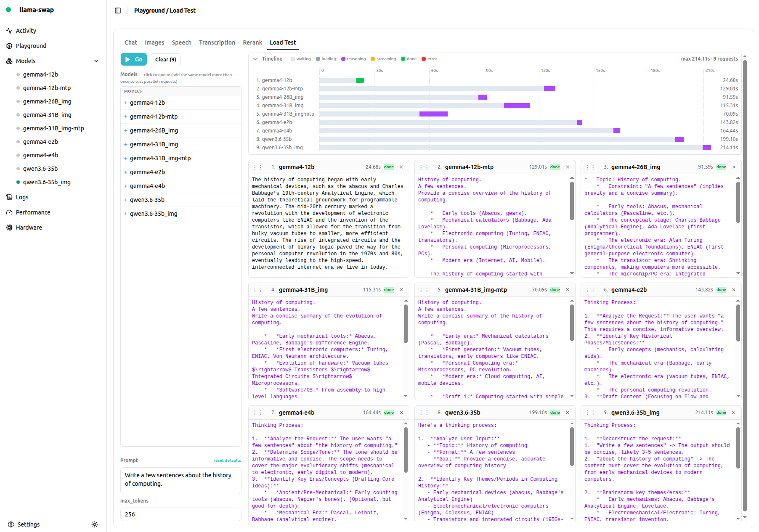This screenshot has width=759, height=532.
Task: Click the 'max 214.11s · 9 requests' summary
Action: [x=709, y=59]
